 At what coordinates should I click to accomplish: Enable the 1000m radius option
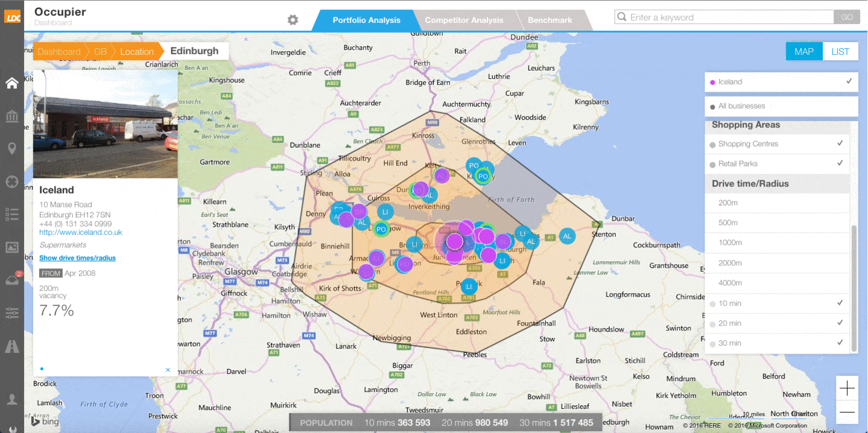(x=778, y=243)
